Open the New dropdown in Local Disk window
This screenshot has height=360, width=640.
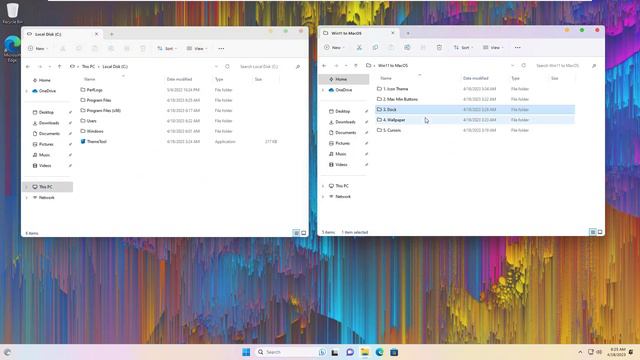[x=38, y=49]
